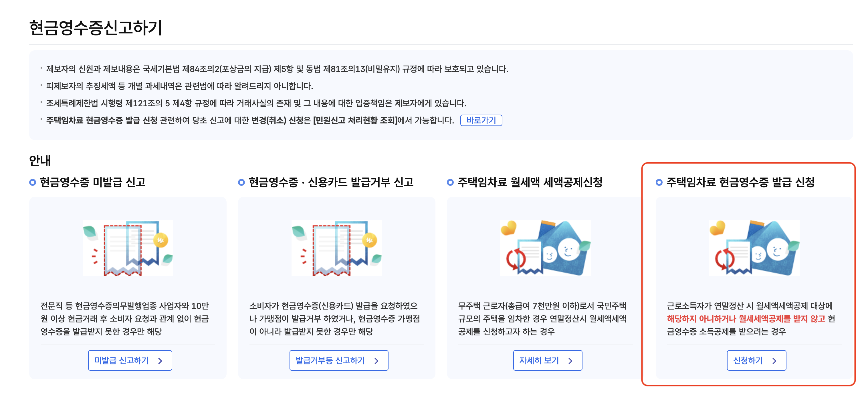This screenshot has height=395, width=868.
Task: Click the blue bullet before 신용카드 발급거부 신고
Action: (x=241, y=182)
